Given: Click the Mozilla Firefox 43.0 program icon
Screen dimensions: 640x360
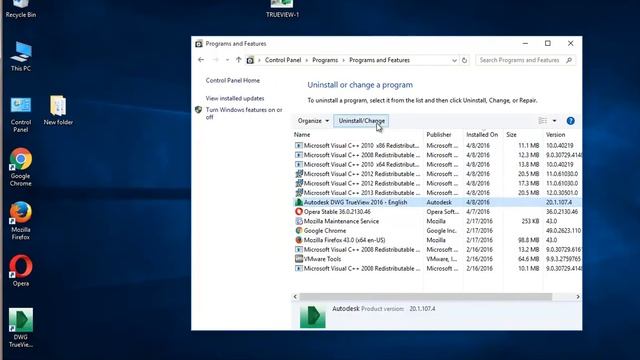Looking at the screenshot, I should 299,240.
